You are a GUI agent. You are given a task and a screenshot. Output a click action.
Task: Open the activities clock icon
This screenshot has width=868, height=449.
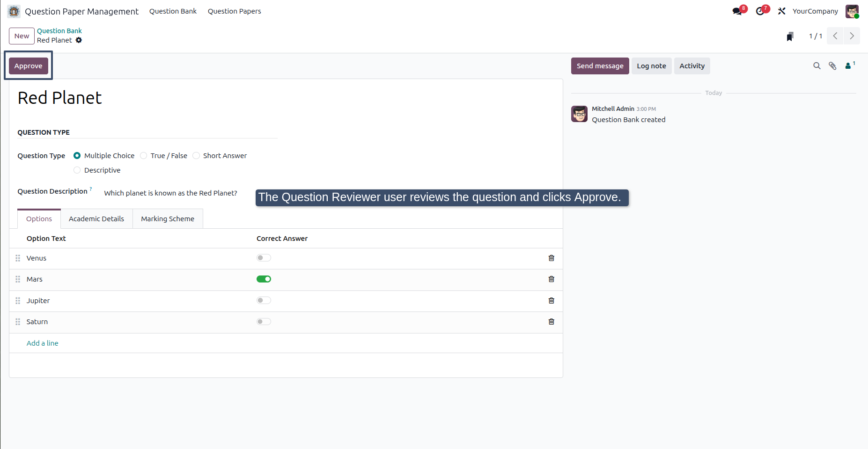tap(760, 11)
